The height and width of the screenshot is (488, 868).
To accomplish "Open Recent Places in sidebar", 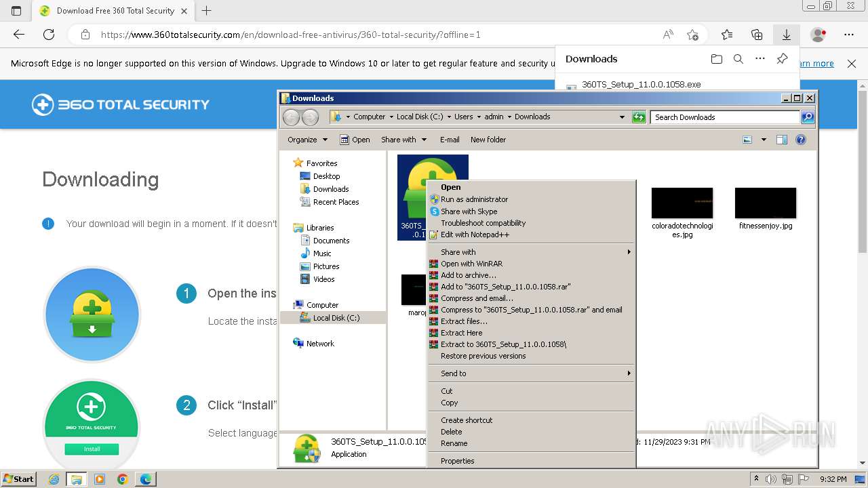I will [336, 202].
